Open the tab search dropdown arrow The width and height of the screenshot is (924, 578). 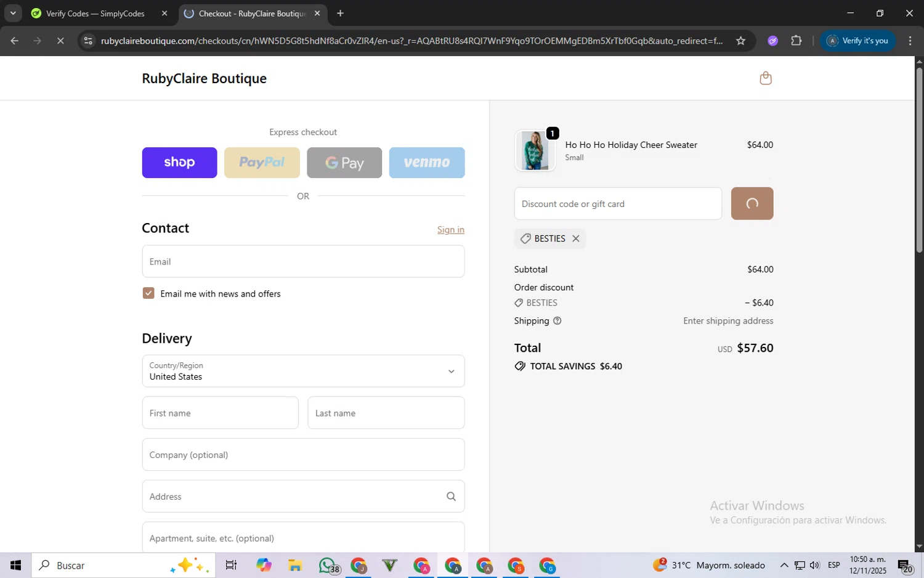point(13,13)
